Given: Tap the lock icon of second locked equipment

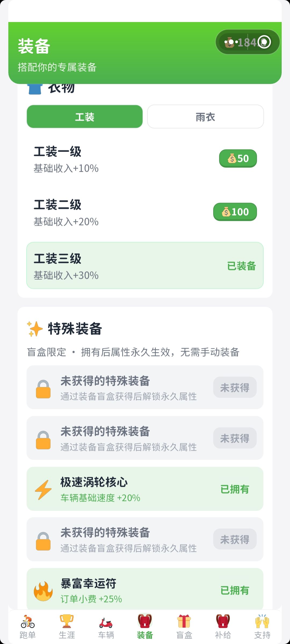Looking at the screenshot, I should 43,440.
